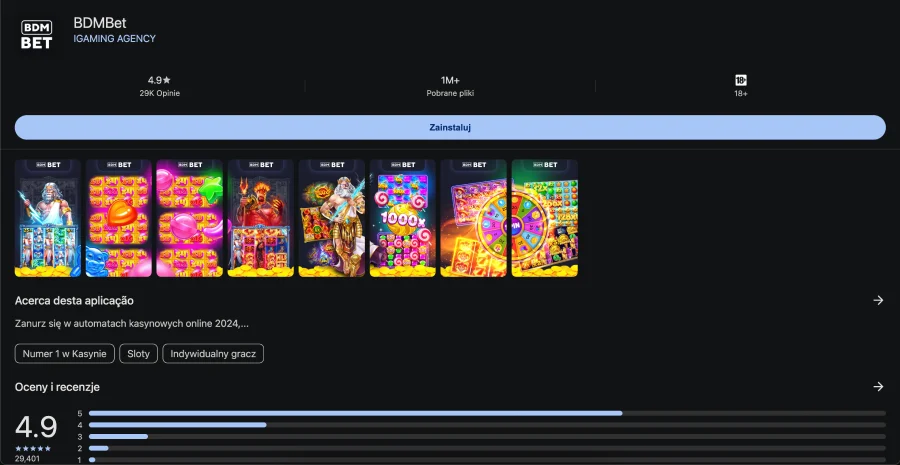Image resolution: width=900 pixels, height=465 pixels.
Task: Select the Numer 1 w Kasynie tag
Action: point(65,354)
